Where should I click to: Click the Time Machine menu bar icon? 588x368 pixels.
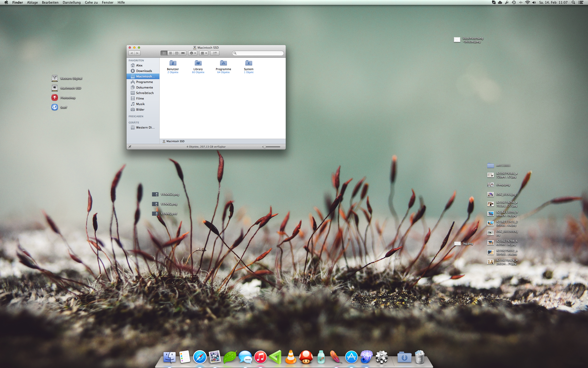[x=514, y=3]
